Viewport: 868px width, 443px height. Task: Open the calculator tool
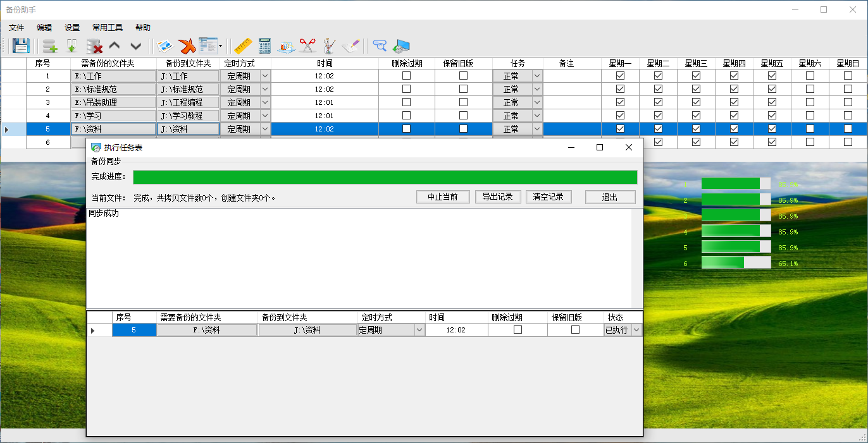[x=264, y=46]
